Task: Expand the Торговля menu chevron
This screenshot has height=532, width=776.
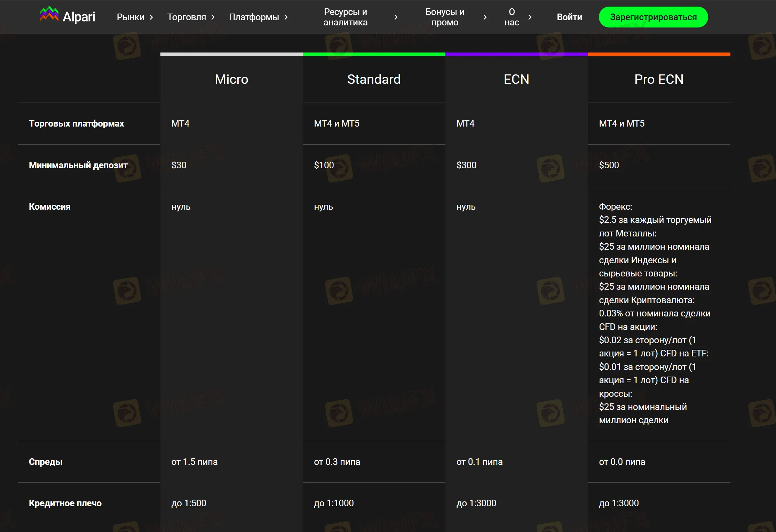Action: tap(213, 17)
